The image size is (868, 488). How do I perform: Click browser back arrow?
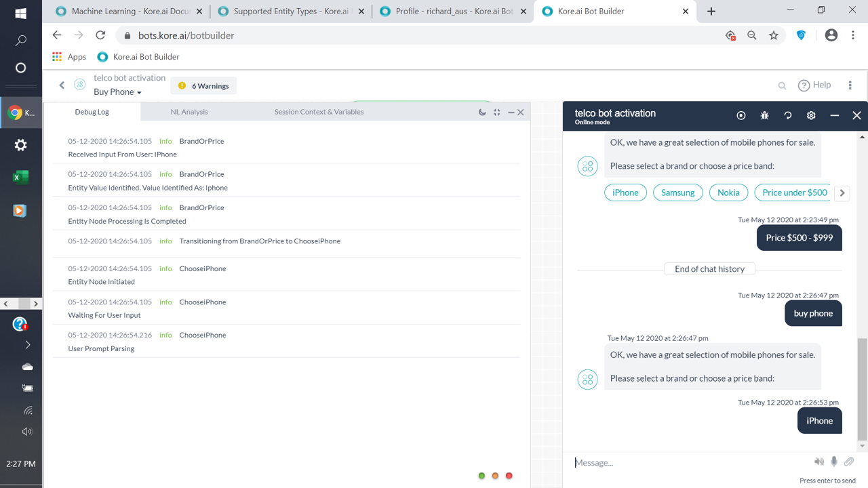click(x=57, y=35)
